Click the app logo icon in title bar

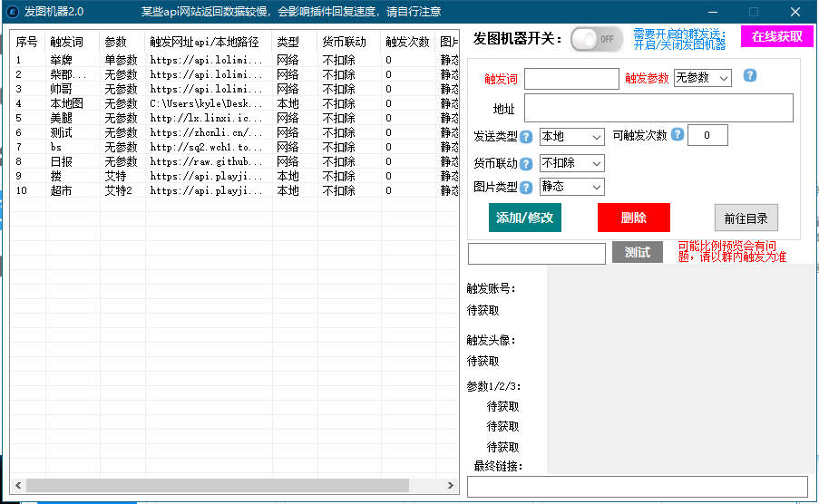pyautogui.click(x=12, y=11)
